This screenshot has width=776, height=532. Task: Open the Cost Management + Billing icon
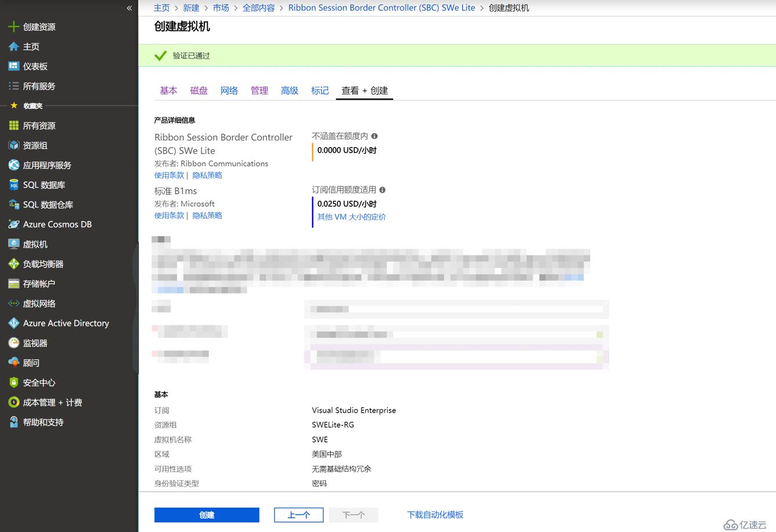click(x=13, y=402)
